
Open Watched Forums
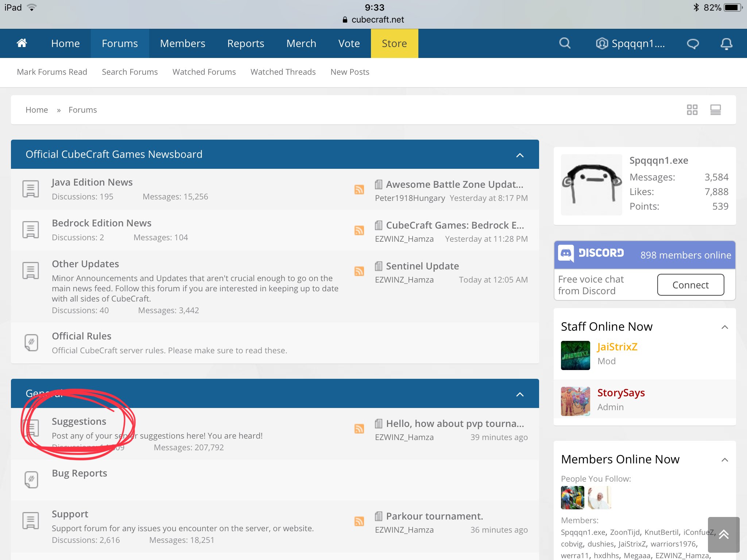204,72
